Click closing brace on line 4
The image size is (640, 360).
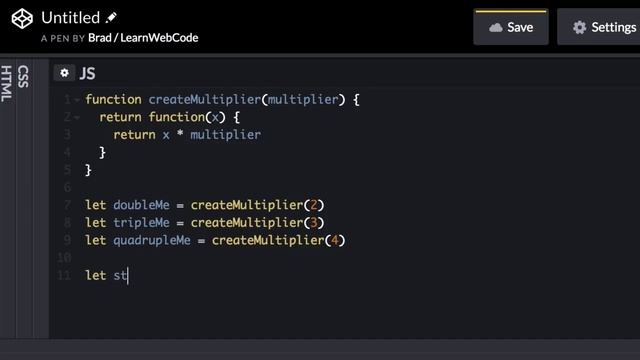tap(102, 153)
